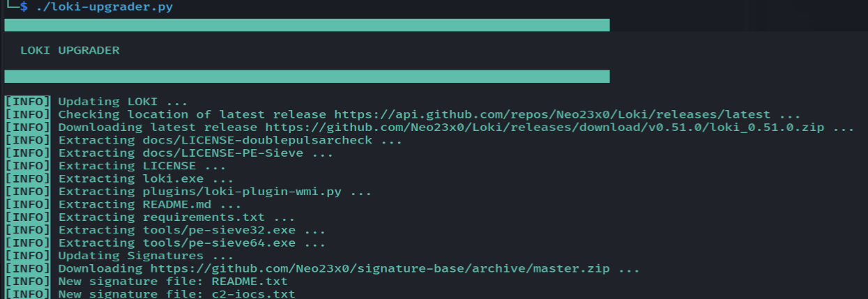This screenshot has height=299, width=868.
Task: Click the docs/LICENSE-PE-Sieve extraction line
Action: (196, 153)
